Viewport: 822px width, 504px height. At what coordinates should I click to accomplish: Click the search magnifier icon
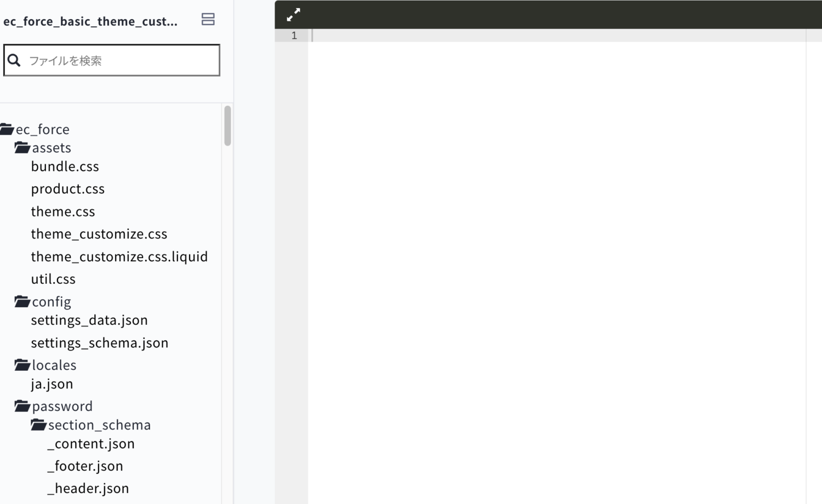15,60
